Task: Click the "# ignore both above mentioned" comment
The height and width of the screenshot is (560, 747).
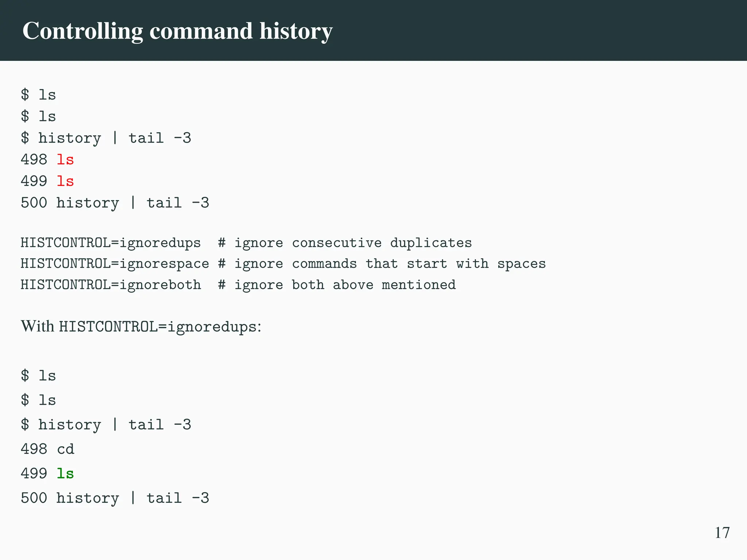Action: (337, 285)
